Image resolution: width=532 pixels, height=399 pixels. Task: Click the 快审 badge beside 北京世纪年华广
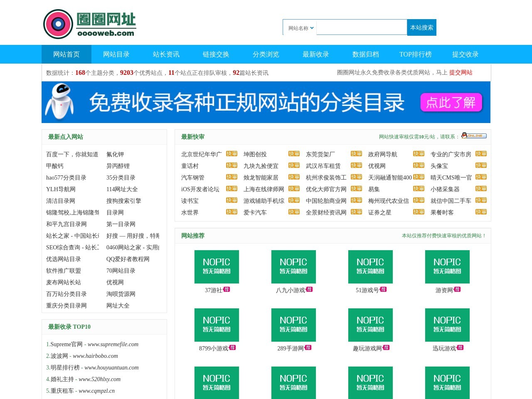pos(231,153)
